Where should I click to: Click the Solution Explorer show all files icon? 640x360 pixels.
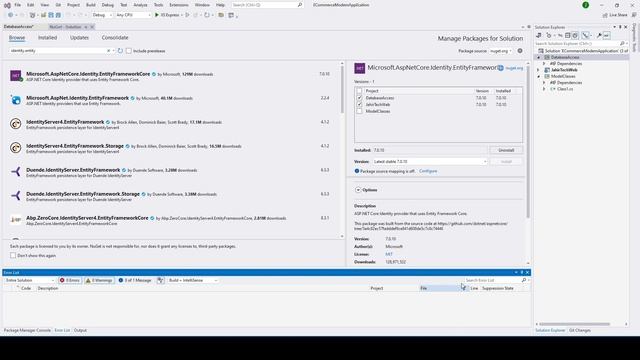point(575,36)
